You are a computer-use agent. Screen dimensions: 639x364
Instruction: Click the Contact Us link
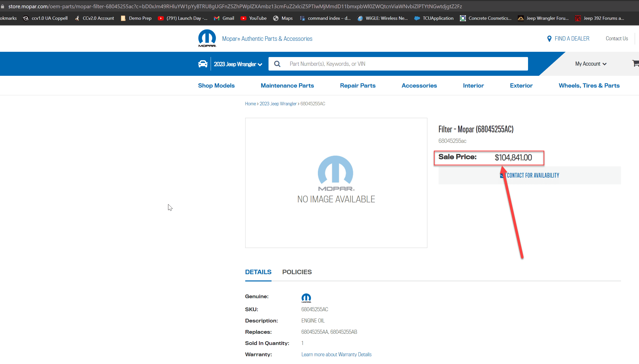(x=617, y=39)
